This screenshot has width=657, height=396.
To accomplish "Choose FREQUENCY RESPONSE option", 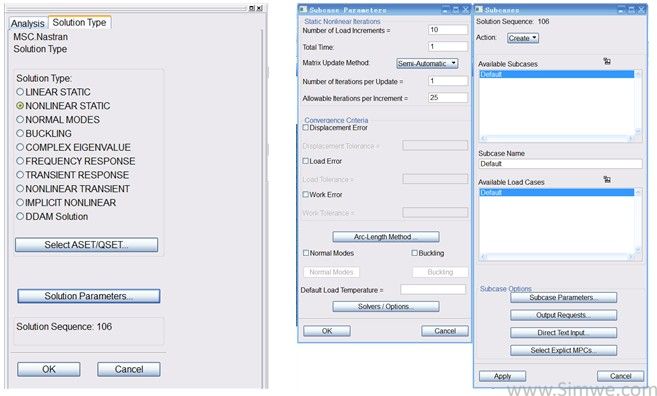I will coord(76,161).
